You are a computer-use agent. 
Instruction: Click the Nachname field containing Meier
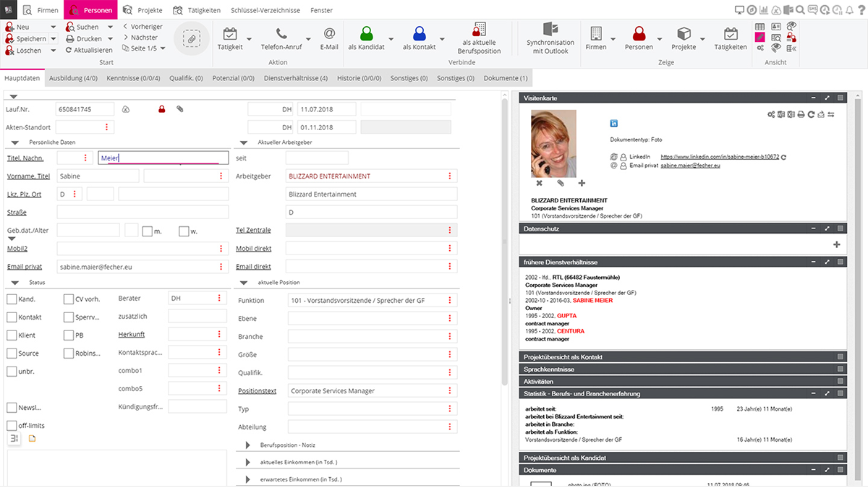pos(163,158)
